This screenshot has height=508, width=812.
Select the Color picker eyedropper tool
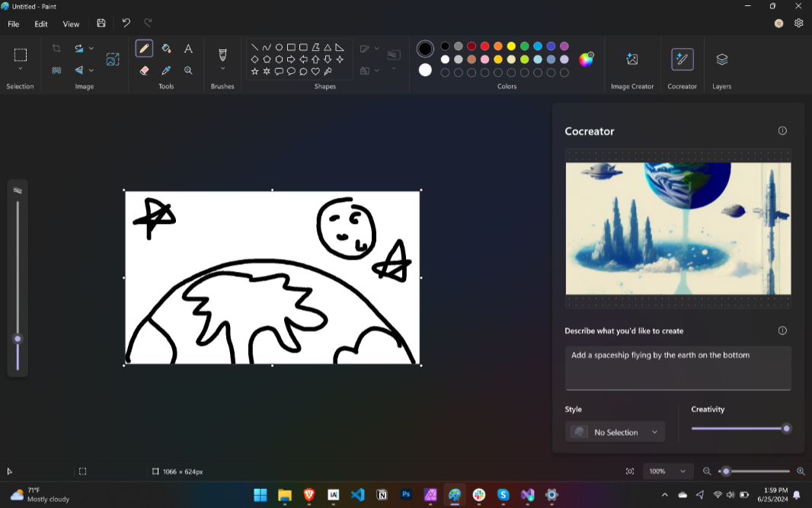(166, 70)
